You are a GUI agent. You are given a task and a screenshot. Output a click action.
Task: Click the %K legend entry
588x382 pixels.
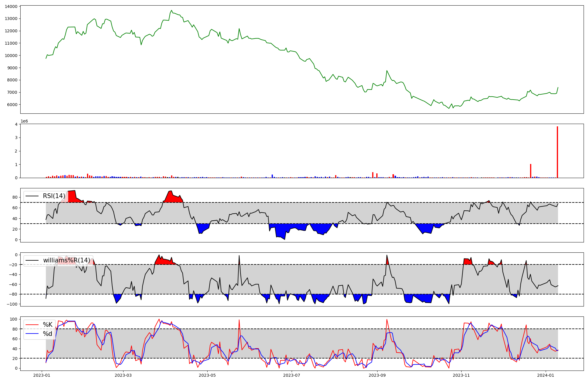pyautogui.click(x=48, y=325)
